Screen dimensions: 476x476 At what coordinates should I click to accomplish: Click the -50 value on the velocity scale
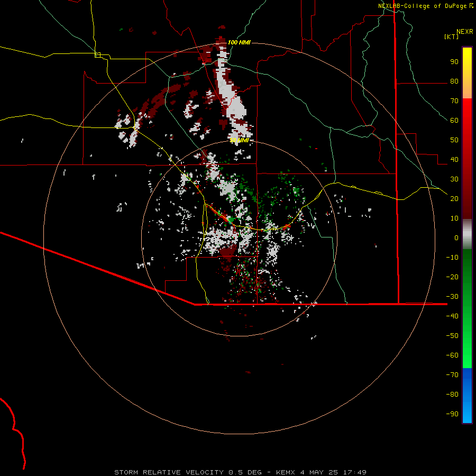click(x=452, y=335)
